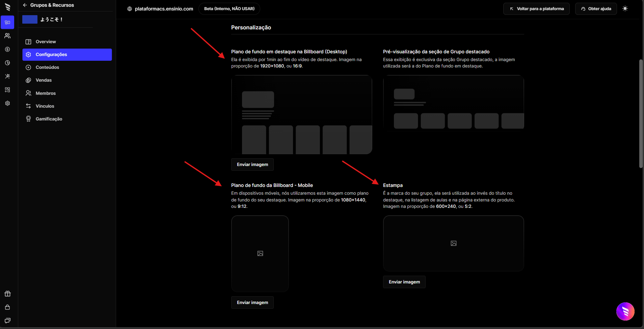Open the Overview menu item
Viewport: 644px width, 329px height.
click(46, 42)
